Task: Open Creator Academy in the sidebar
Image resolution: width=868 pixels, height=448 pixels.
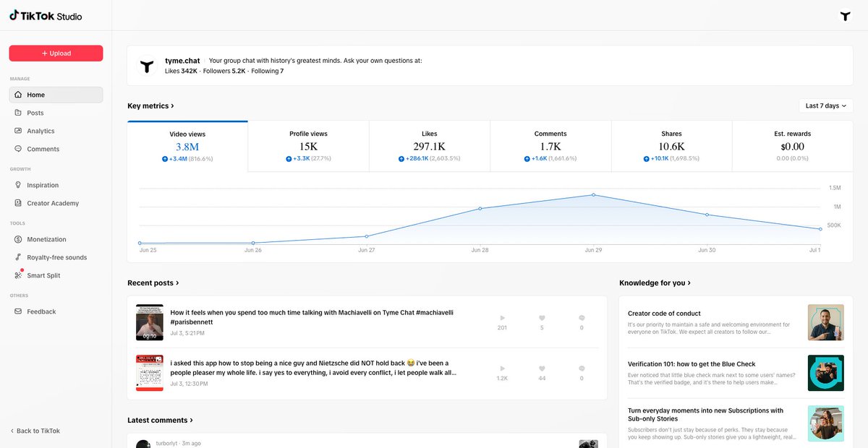Action: coord(56,203)
